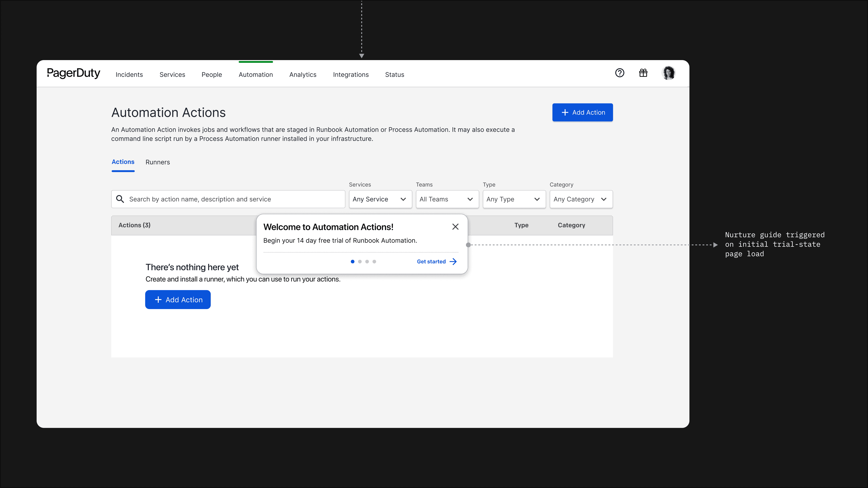Click the blue Add Action button below the empty state
This screenshot has width=868, height=488.
pyautogui.click(x=178, y=299)
